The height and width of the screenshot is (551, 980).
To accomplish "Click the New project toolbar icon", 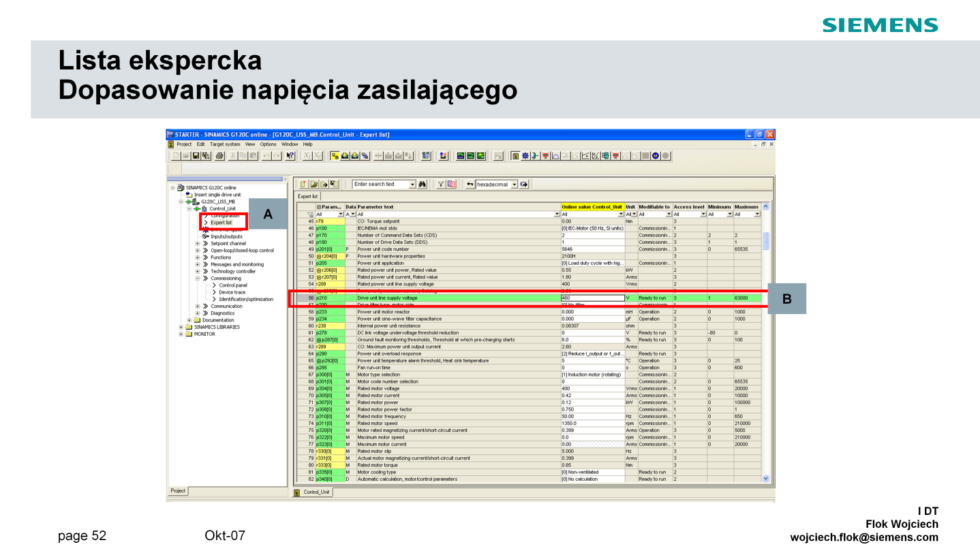I will [177, 155].
